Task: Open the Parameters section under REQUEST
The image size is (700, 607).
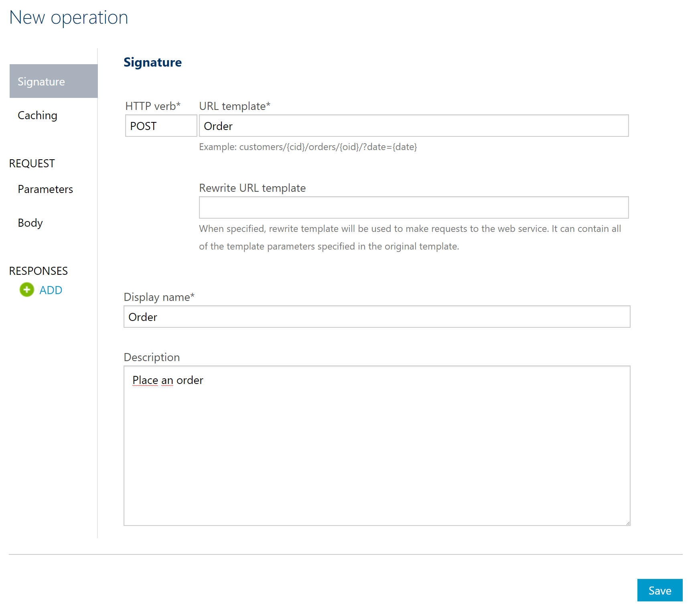Action: tap(45, 189)
